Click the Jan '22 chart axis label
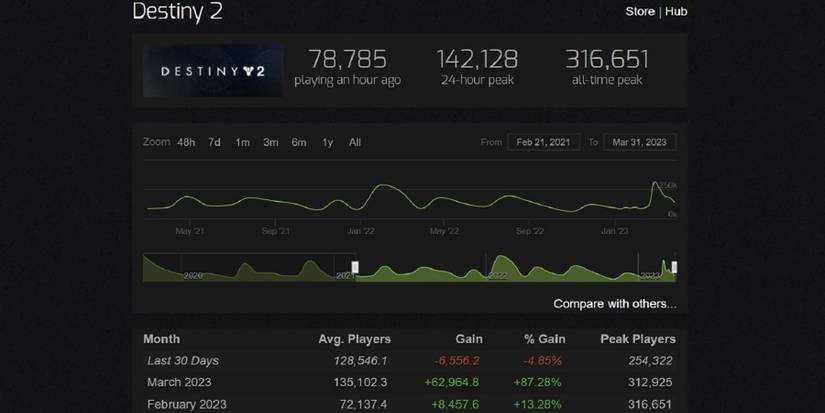This screenshot has height=413, width=825. 361,231
